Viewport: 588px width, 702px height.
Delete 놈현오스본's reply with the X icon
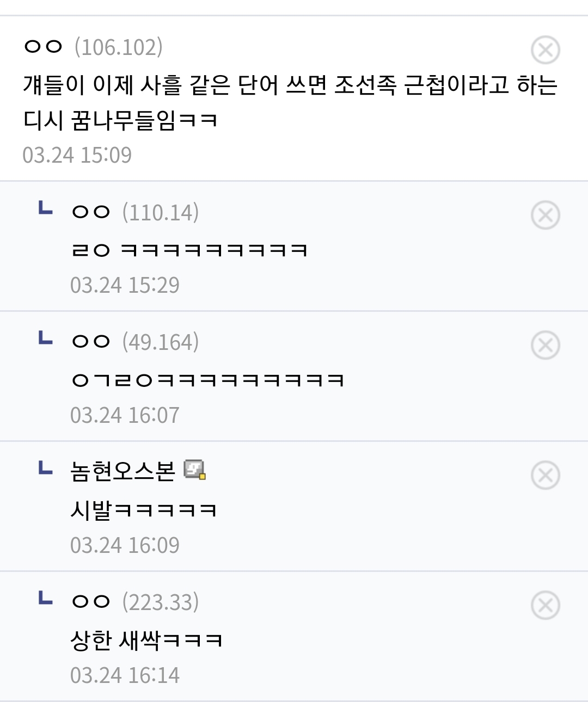click(545, 475)
